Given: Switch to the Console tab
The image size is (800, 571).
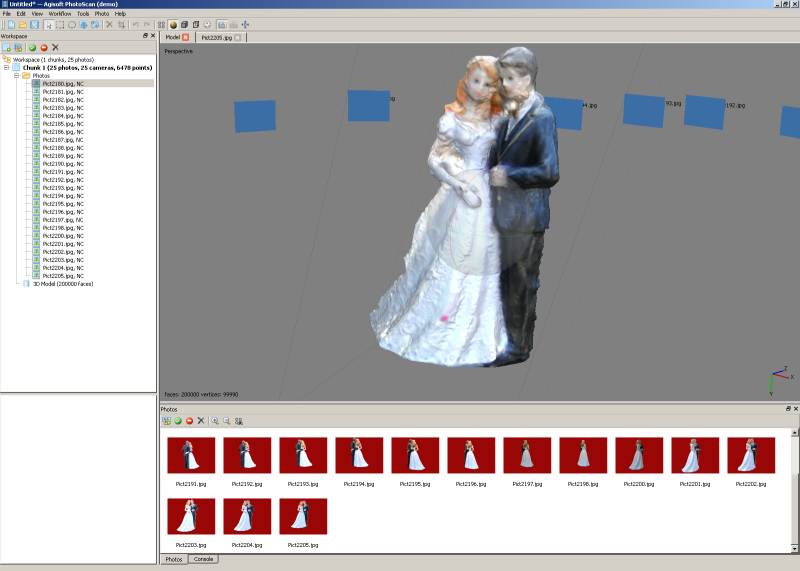Looking at the screenshot, I should (203, 559).
